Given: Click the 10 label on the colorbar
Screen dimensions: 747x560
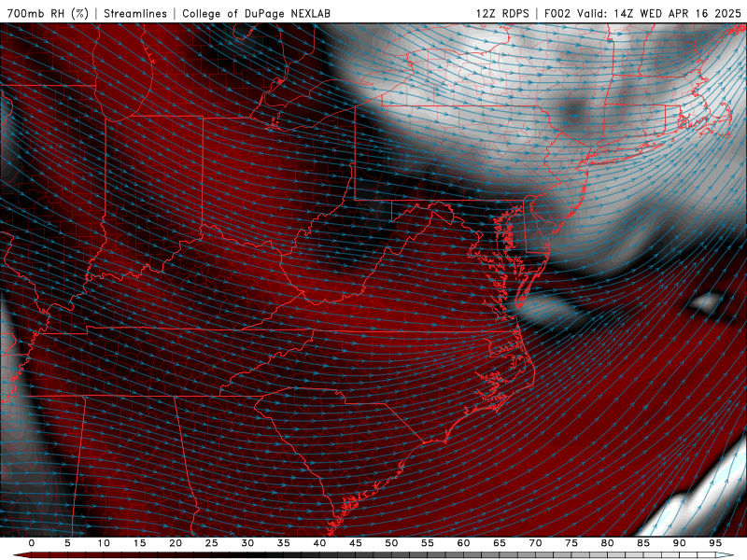Looking at the screenshot, I should pos(104,543).
